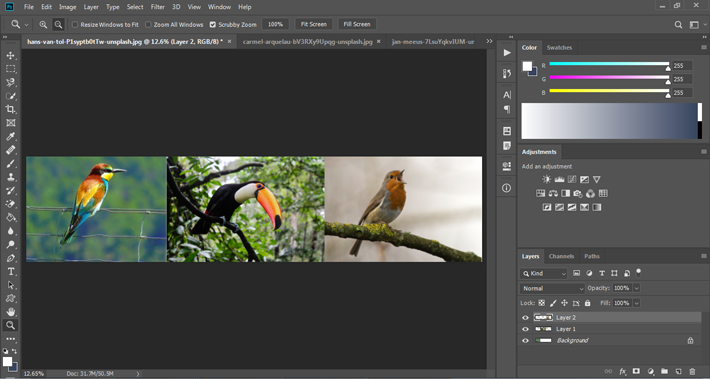Open the Kind filter dropdown
710x379 pixels.
tap(543, 273)
